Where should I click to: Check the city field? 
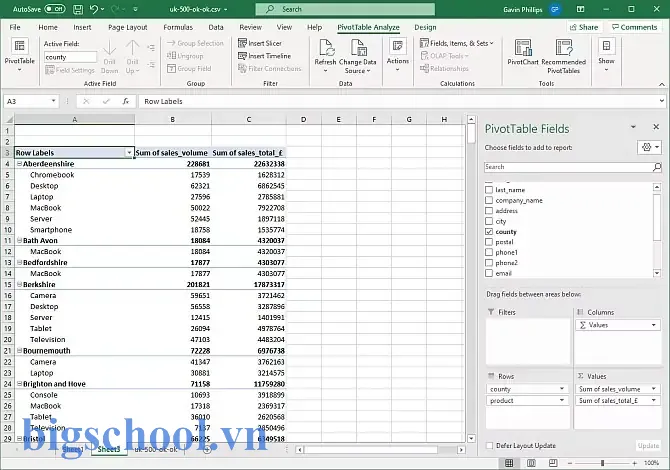tap(489, 221)
